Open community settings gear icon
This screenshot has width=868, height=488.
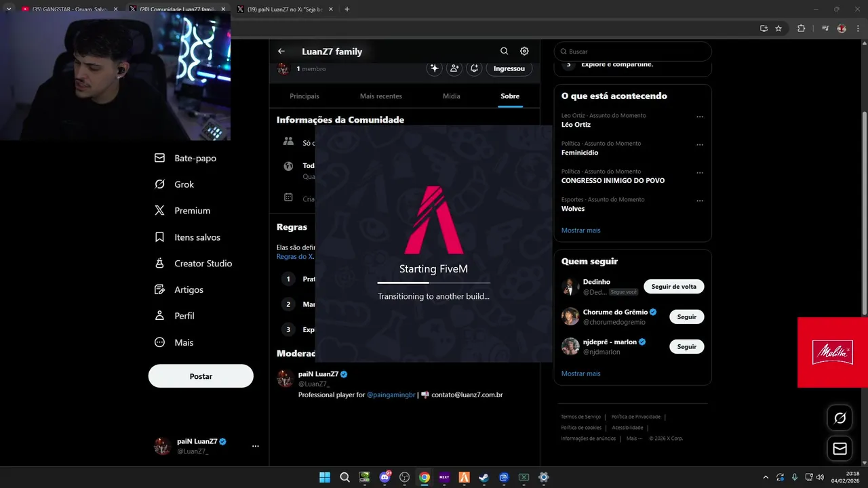click(524, 51)
